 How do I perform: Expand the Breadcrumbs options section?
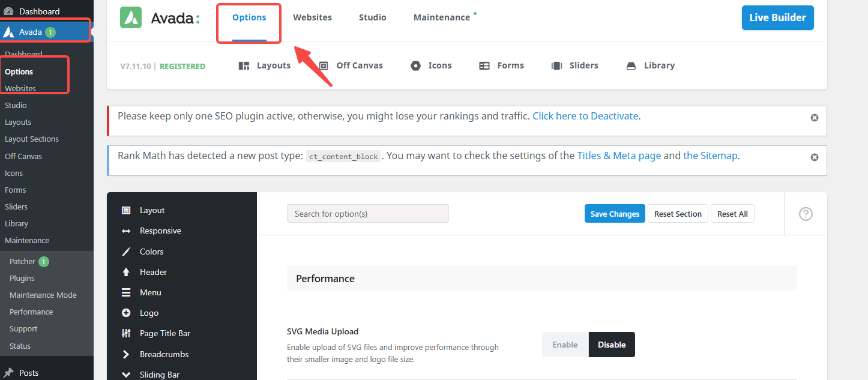pyautogui.click(x=164, y=354)
